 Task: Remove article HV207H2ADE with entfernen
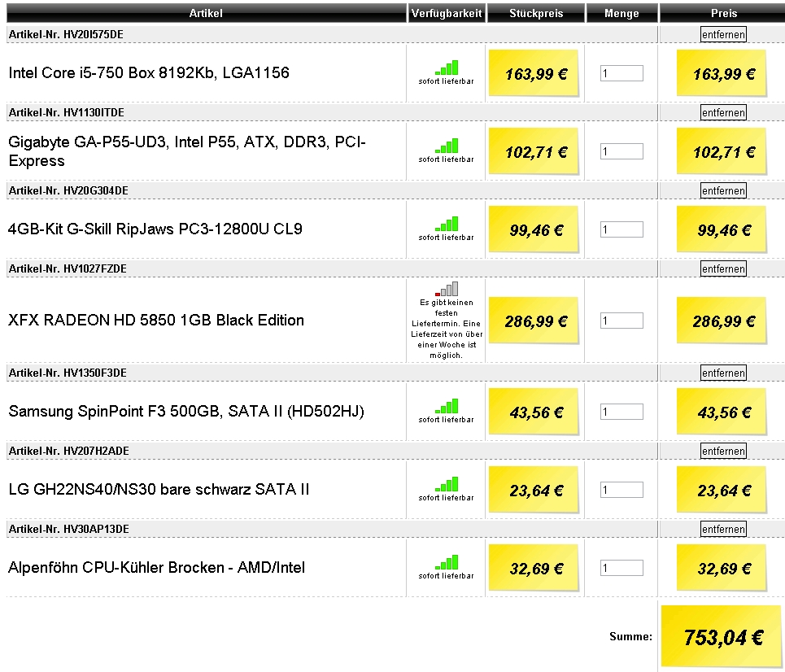[x=723, y=452]
